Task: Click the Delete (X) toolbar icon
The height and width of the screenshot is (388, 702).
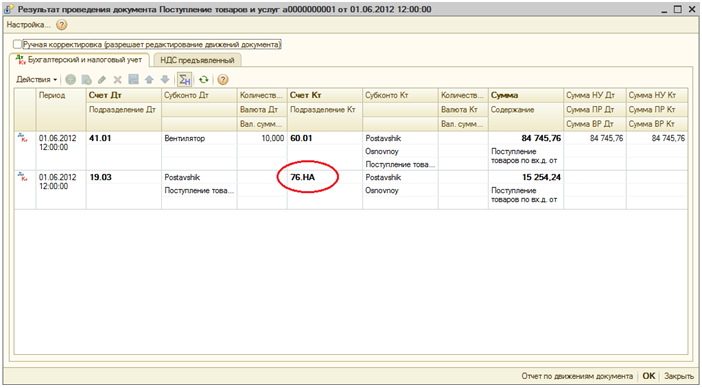Action: 117,80
